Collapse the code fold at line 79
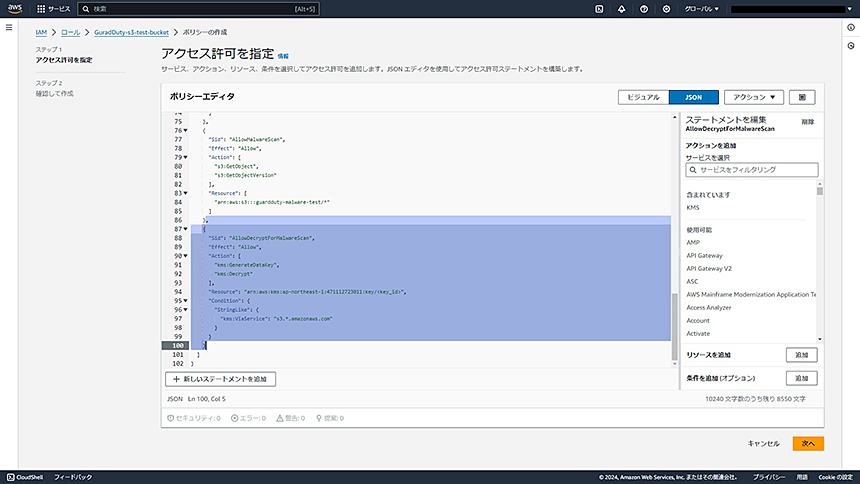 click(185, 157)
